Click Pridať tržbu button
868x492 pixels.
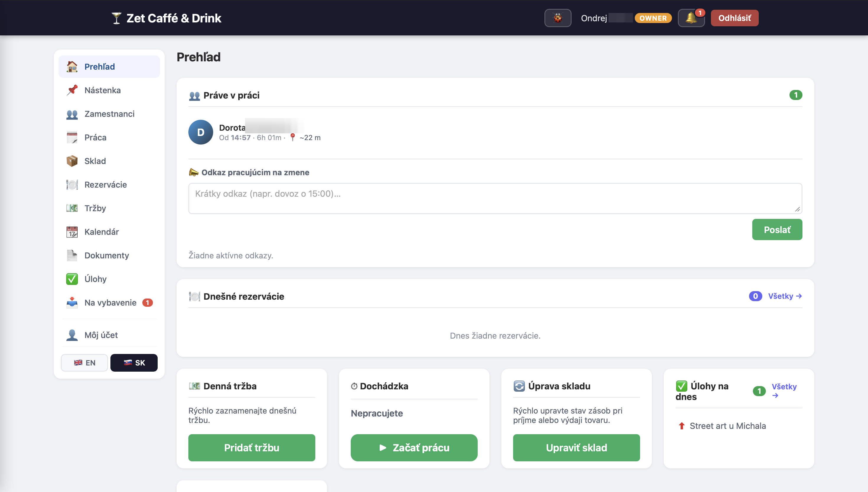(252, 448)
